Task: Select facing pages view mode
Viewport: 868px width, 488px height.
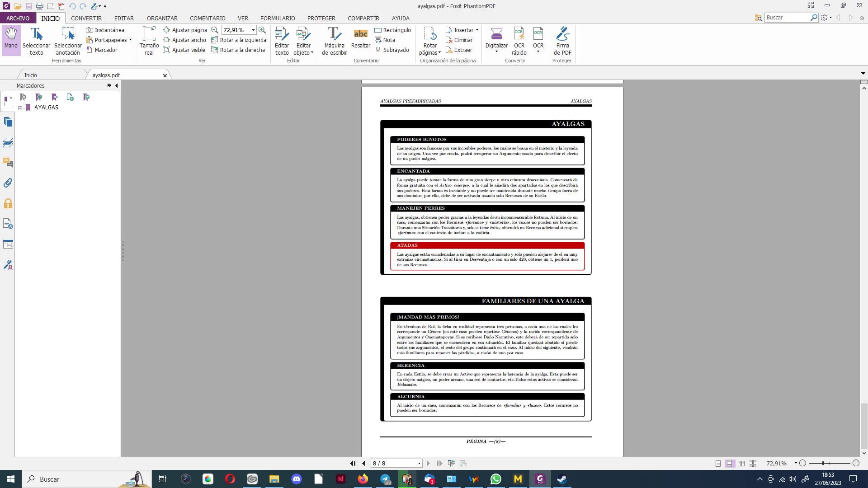Action: pyautogui.click(x=741, y=463)
